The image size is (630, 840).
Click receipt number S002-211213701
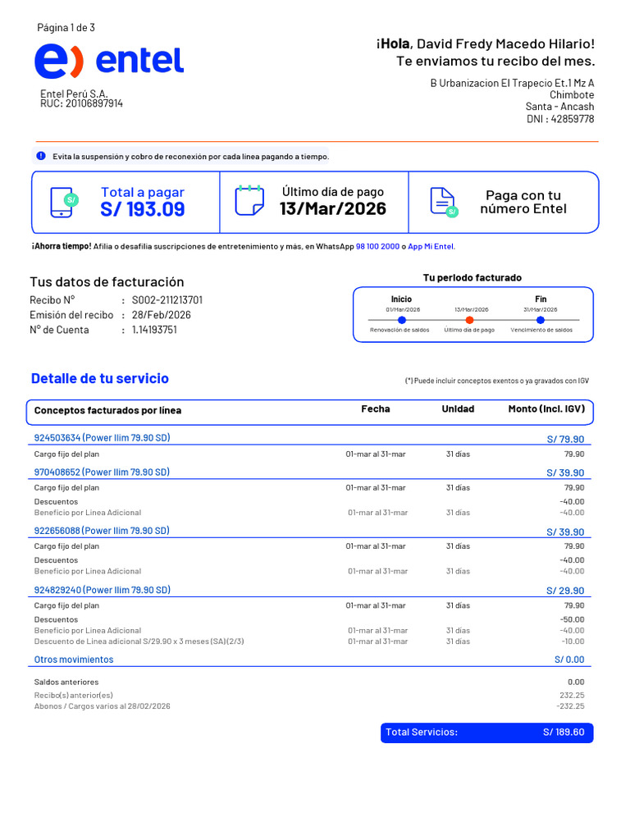pyautogui.click(x=167, y=300)
